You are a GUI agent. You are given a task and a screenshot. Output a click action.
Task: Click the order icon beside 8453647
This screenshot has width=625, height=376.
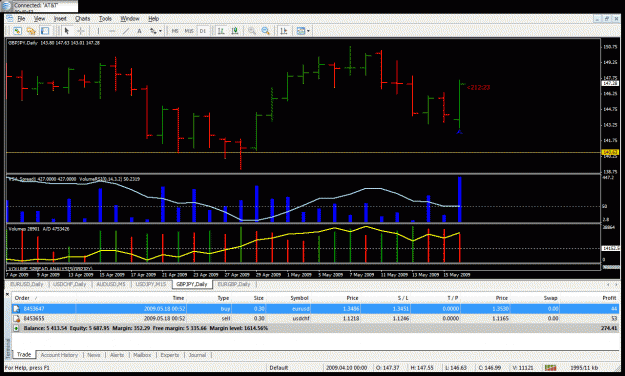[16, 309]
